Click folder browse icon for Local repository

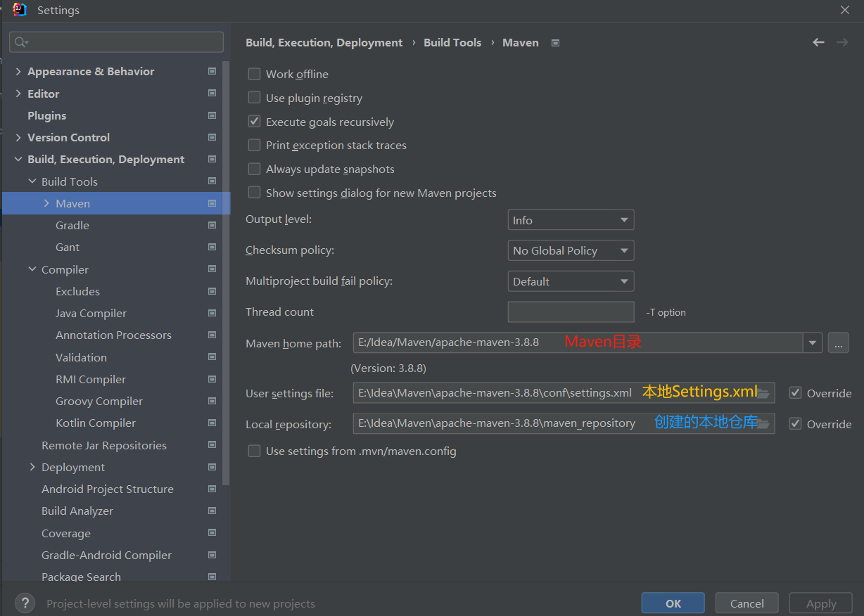point(763,424)
